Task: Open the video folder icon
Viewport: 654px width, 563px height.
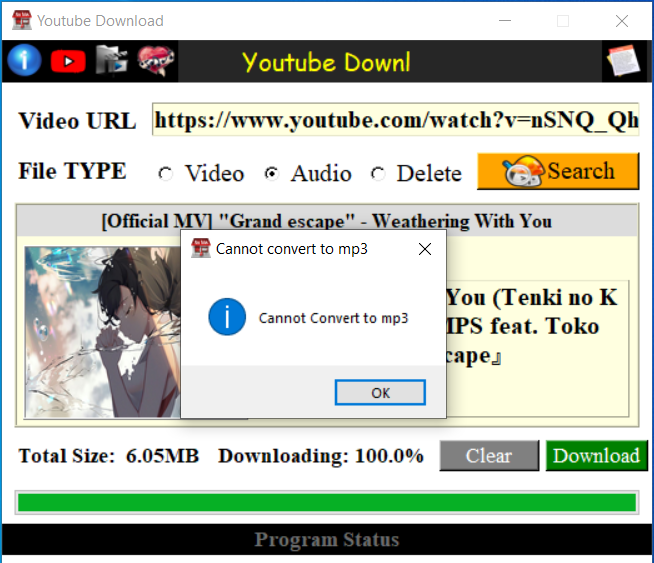Action: coord(111,60)
